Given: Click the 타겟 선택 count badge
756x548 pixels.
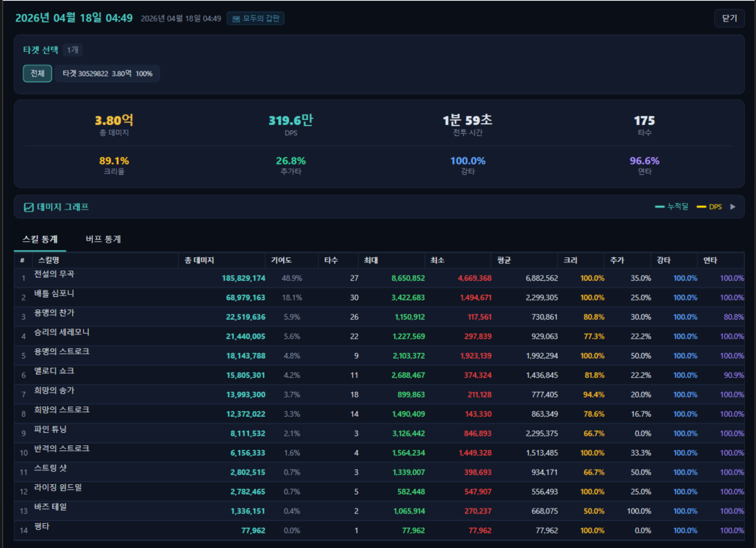Looking at the screenshot, I should (x=73, y=50).
